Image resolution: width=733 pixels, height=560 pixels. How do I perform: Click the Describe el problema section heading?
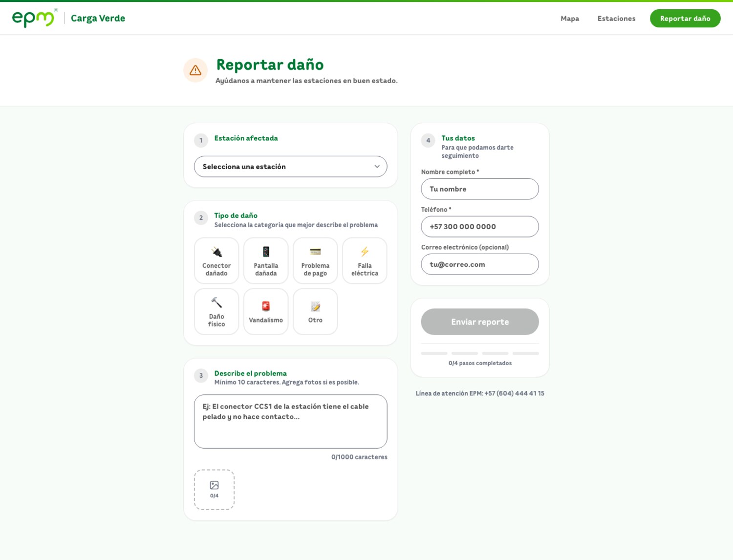coord(250,373)
